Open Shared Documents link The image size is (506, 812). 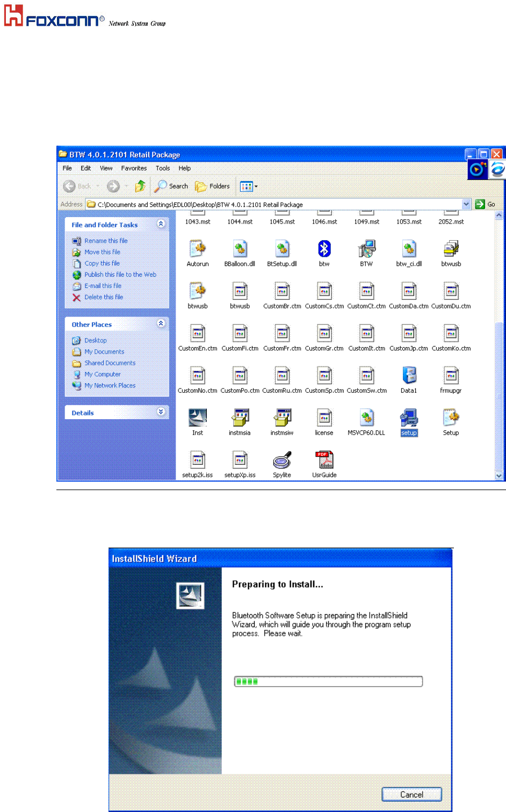point(110,363)
